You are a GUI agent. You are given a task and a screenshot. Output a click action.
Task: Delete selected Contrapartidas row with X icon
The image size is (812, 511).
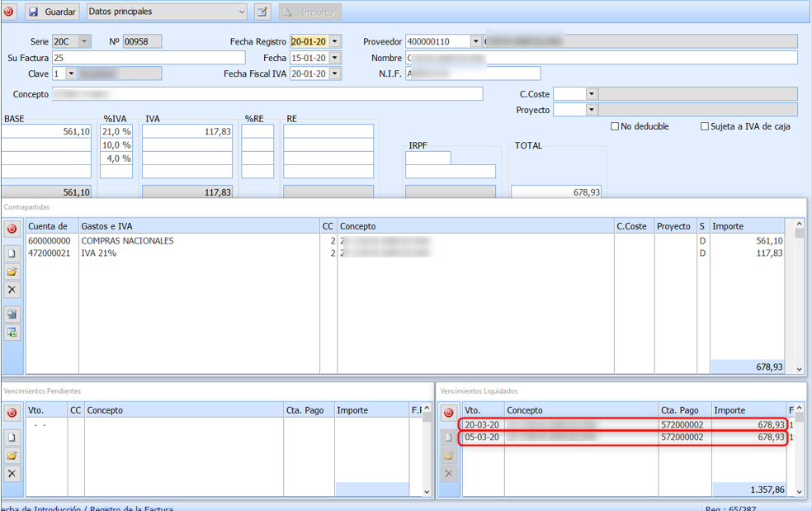pyautogui.click(x=12, y=290)
